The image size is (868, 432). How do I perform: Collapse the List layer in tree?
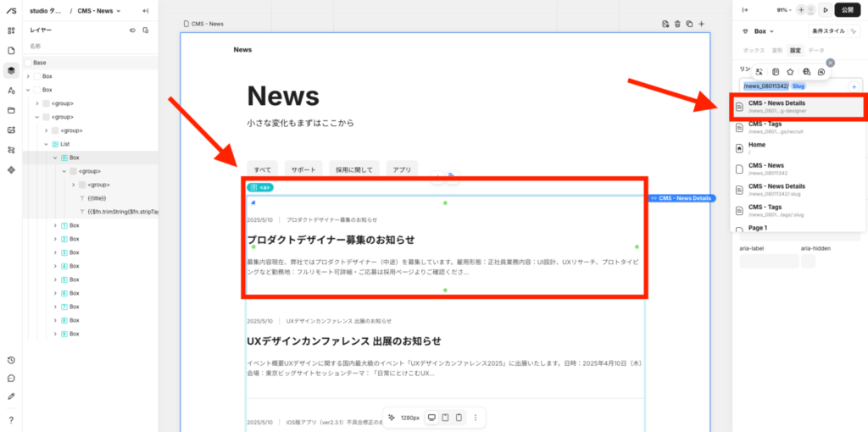[x=47, y=144]
